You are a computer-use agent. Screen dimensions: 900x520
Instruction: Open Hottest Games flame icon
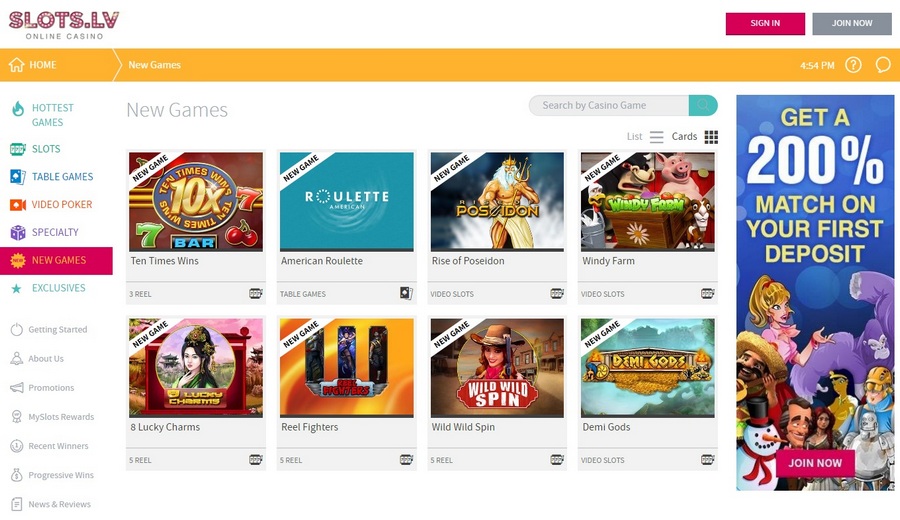[x=18, y=108]
